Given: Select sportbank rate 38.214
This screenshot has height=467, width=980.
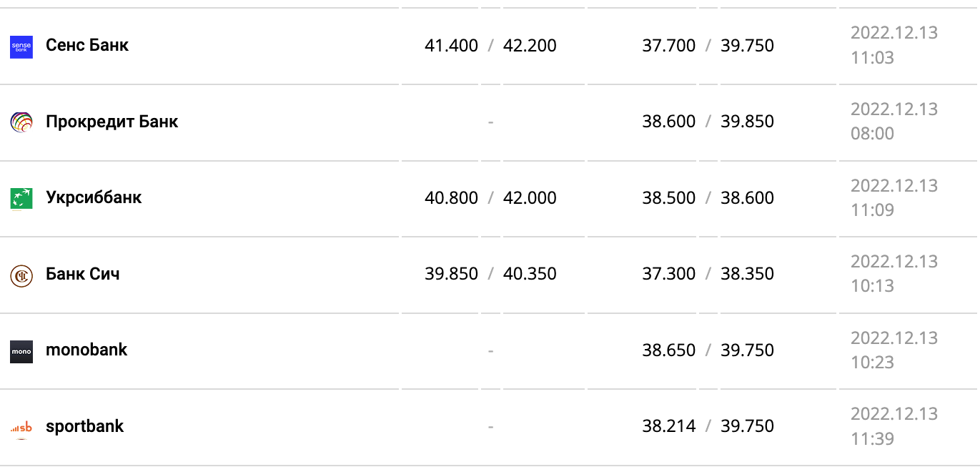Looking at the screenshot, I should (668, 426).
